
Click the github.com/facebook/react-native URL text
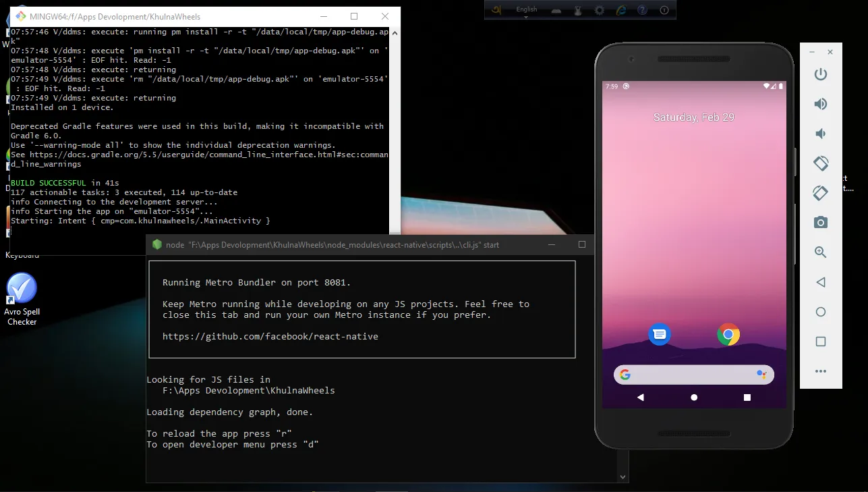point(270,336)
